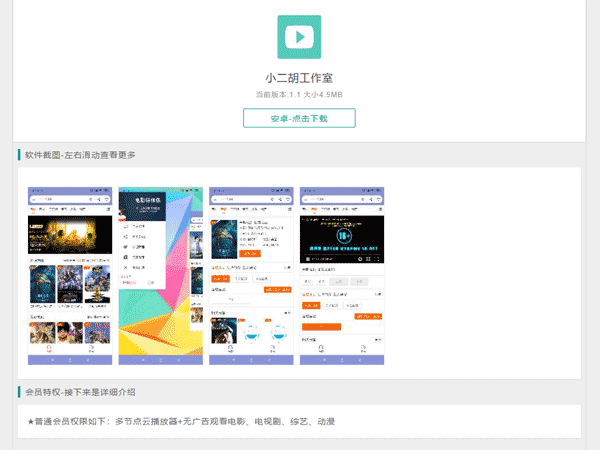This screenshot has height=450, width=600.
Task: Click the 普通会员权限 description text
Action: click(180, 422)
